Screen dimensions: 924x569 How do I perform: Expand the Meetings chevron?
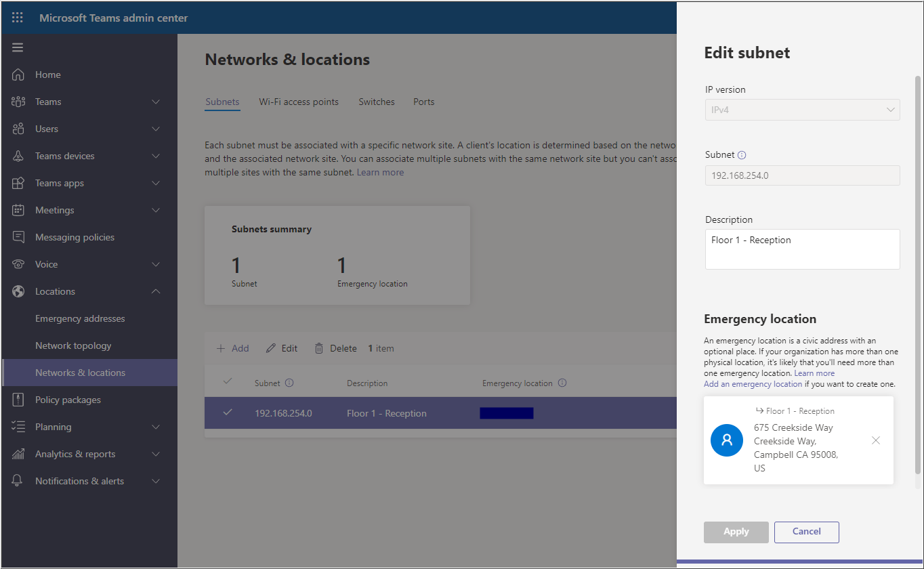coord(156,210)
